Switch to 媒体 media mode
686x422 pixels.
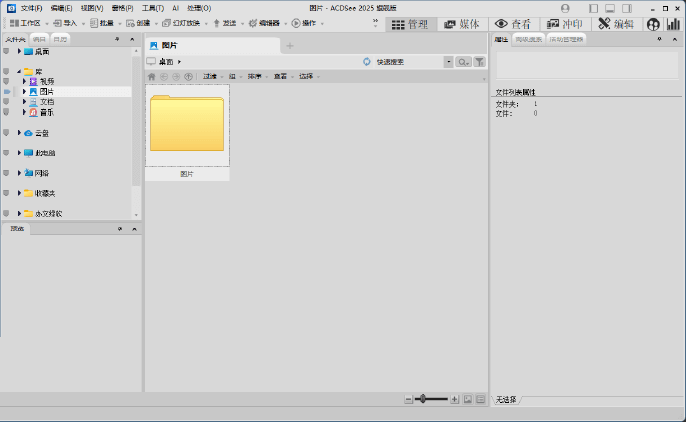(x=462, y=24)
